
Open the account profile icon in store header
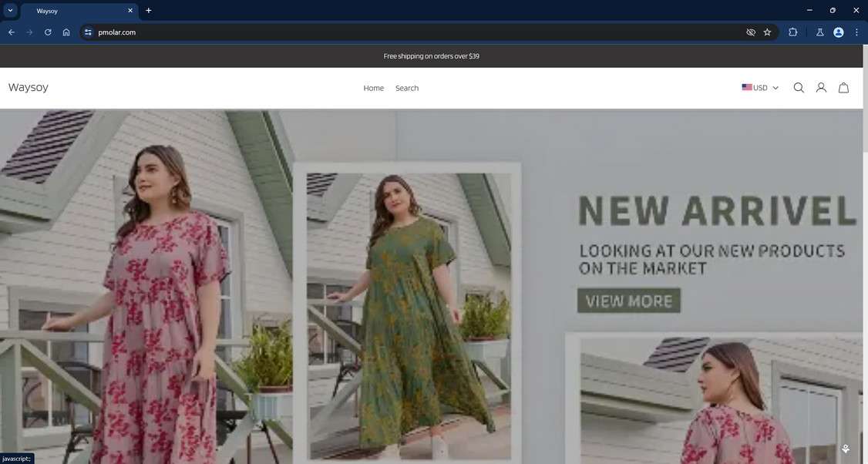pos(821,88)
